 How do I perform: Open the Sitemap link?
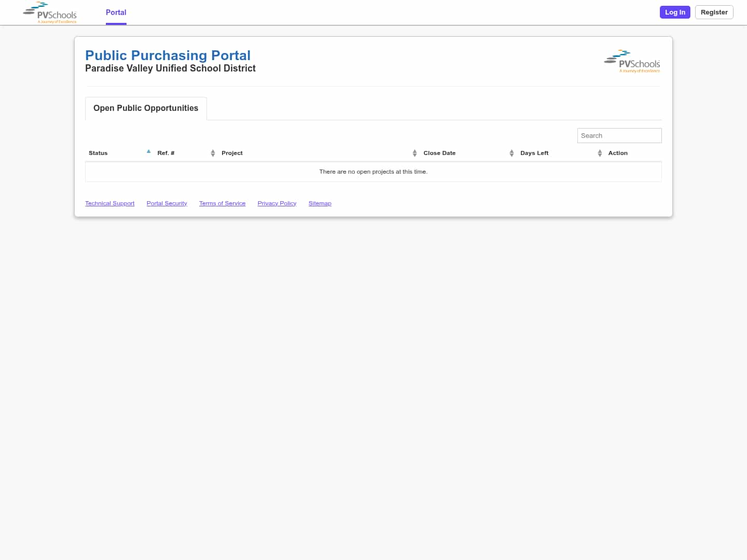tap(320, 203)
